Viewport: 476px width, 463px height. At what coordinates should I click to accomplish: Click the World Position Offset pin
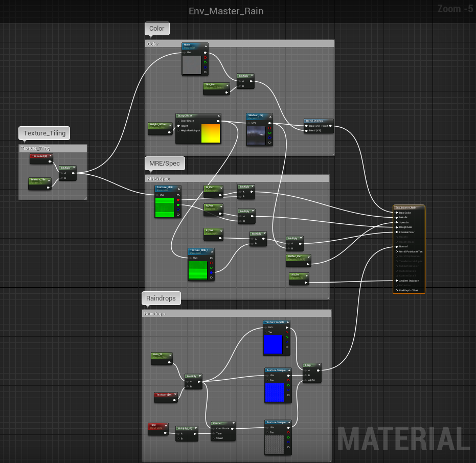[397, 251]
